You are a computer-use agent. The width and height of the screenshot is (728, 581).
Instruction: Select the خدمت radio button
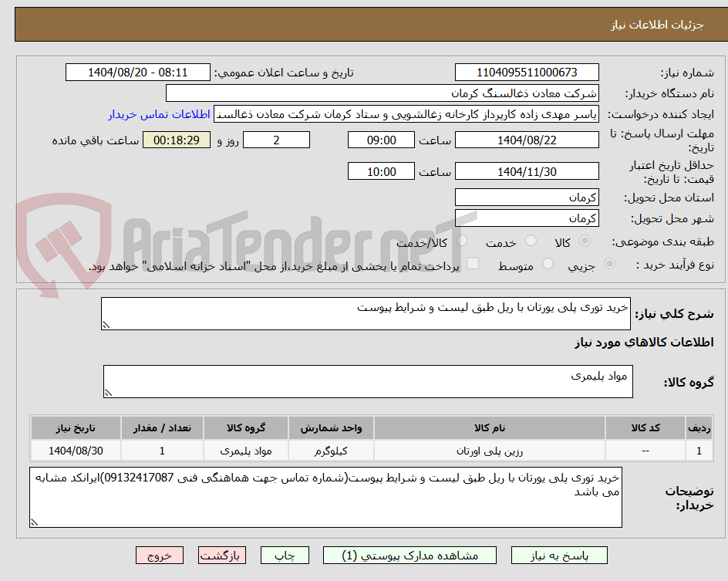click(531, 241)
